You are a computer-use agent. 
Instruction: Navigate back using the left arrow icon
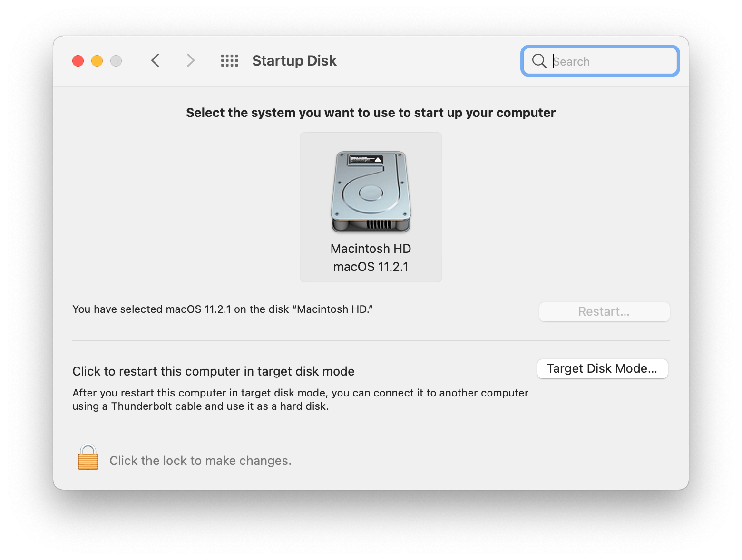click(x=155, y=60)
